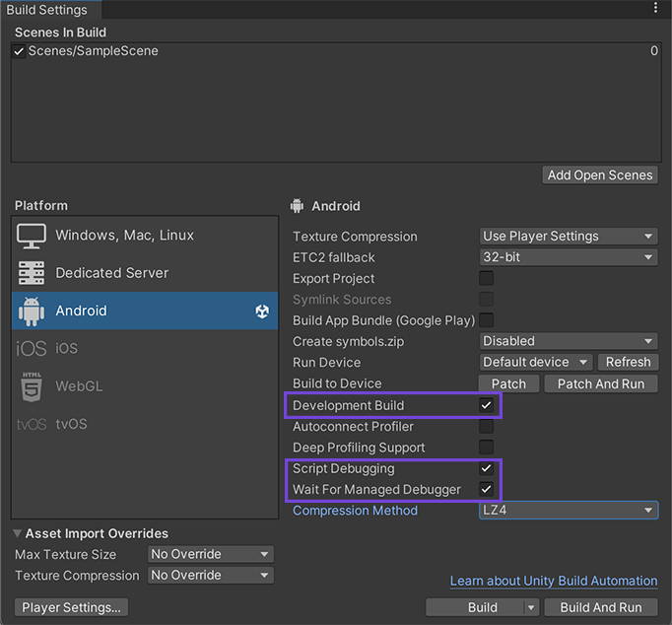This screenshot has height=625, width=672.
Task: Disable the Script Debugging checkbox
Action: point(486,468)
